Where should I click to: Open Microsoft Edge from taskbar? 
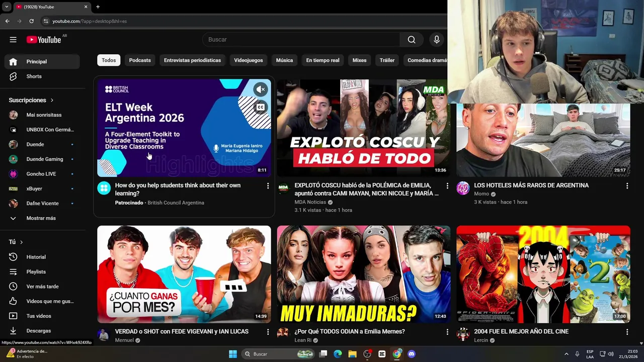tap(338, 354)
